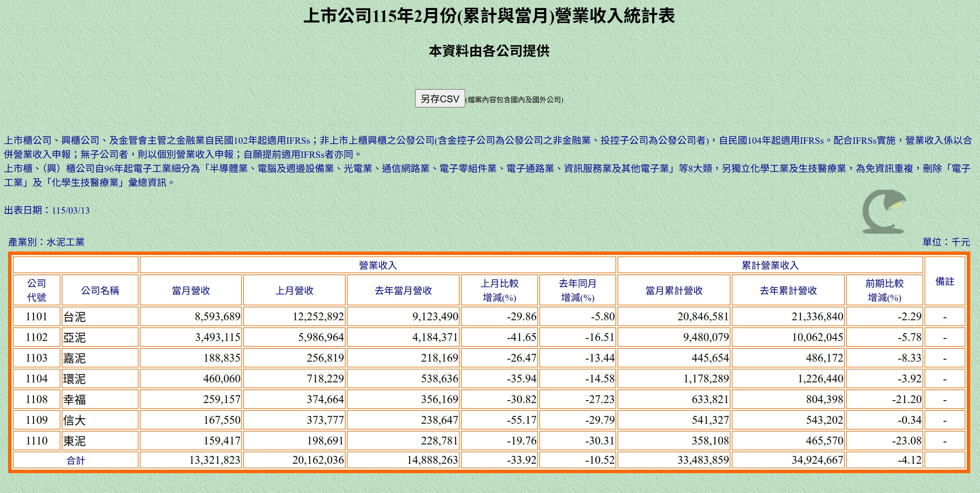Image resolution: width=980 pixels, height=493 pixels.
Task: Click the 產業別：水泥工業 label
Action: [x=47, y=242]
